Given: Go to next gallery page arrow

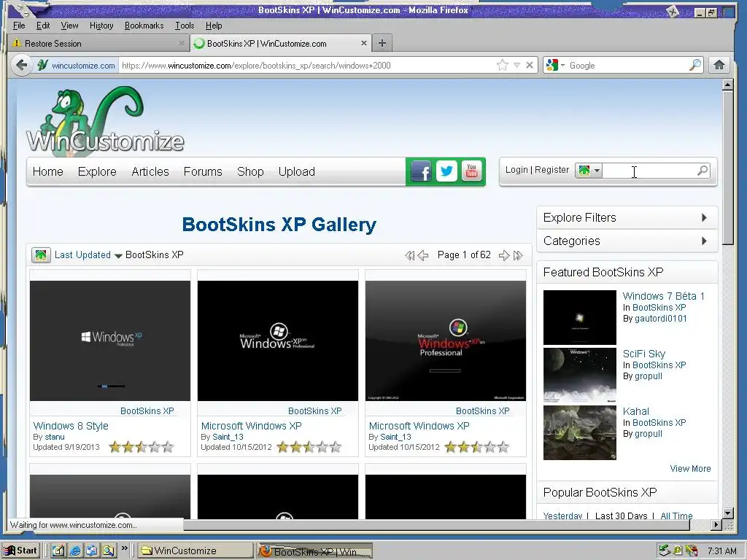Looking at the screenshot, I should [x=503, y=255].
